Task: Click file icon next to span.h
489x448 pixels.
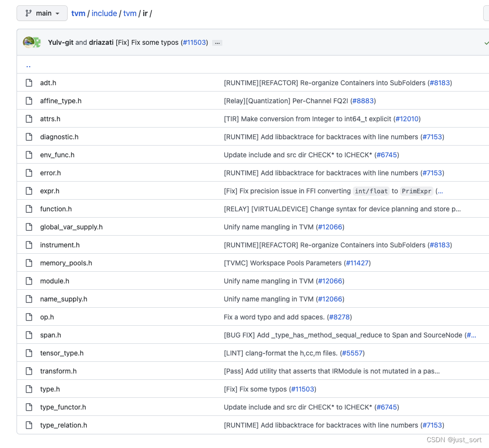Action: [29, 335]
